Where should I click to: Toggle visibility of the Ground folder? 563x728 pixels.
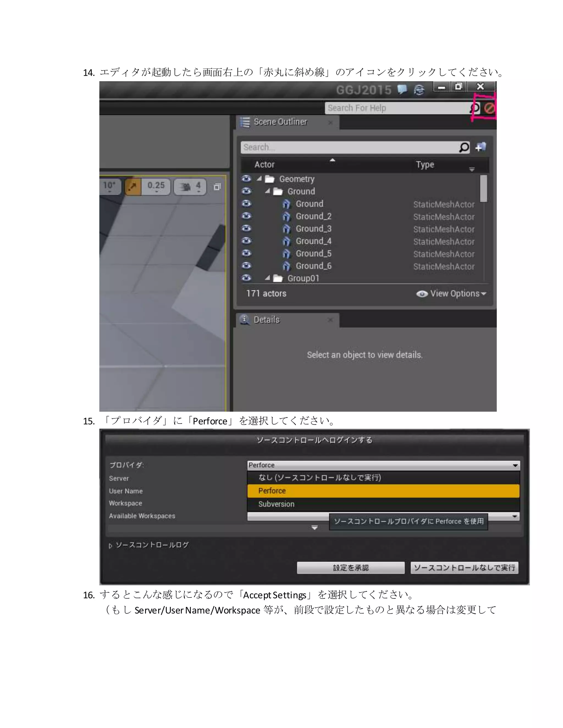tap(246, 191)
